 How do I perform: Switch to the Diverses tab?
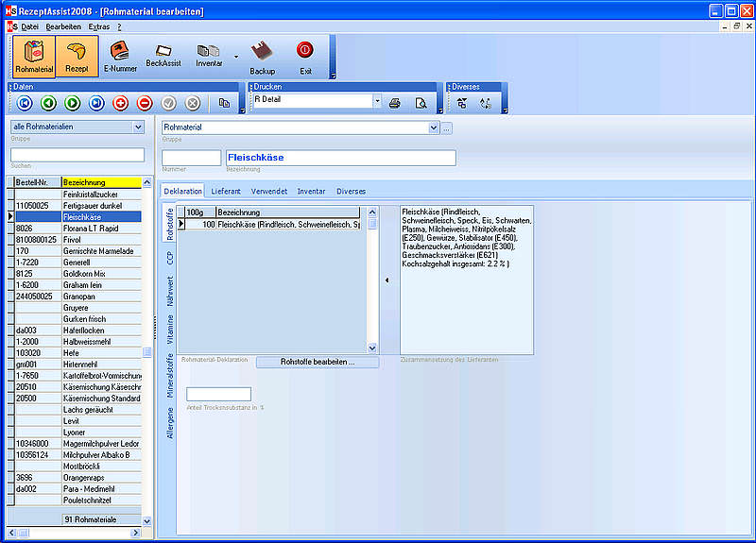(x=351, y=192)
